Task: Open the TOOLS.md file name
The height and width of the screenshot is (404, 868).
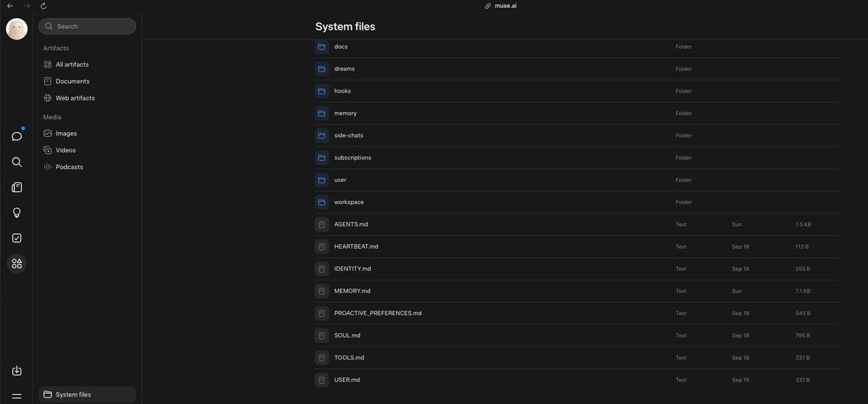Action: 349,358
